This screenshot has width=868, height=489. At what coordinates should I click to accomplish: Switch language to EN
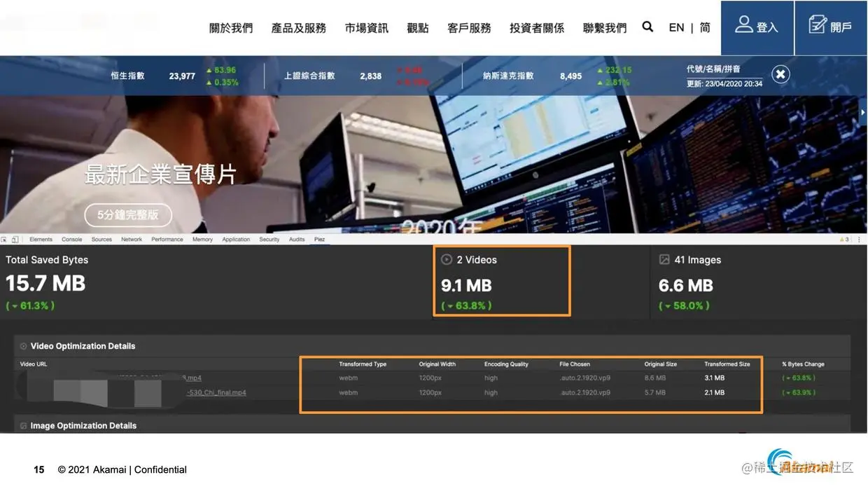click(676, 27)
